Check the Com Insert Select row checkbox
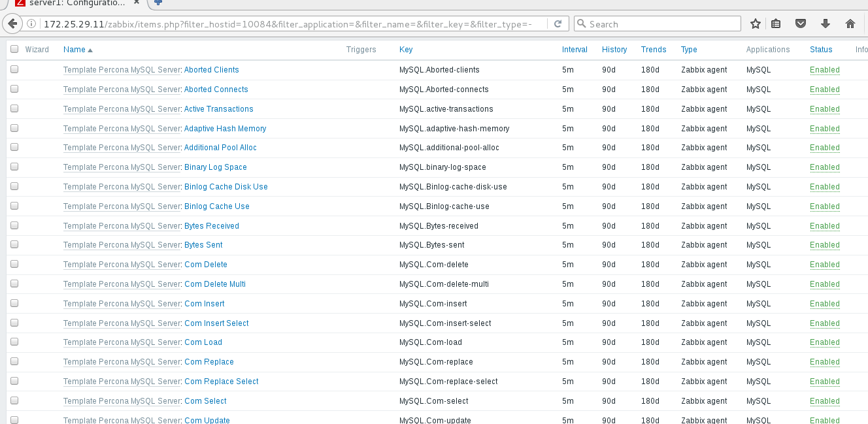The image size is (868, 424). [x=14, y=323]
